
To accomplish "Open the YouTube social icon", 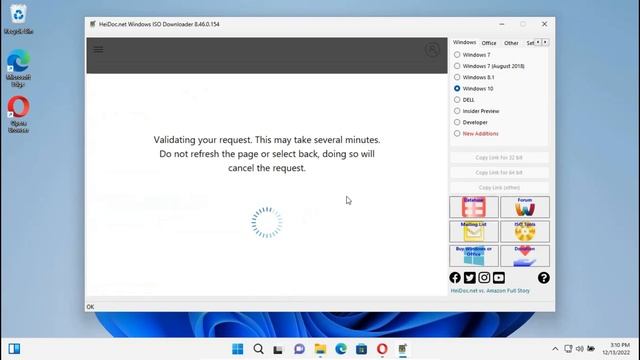I will point(499,278).
